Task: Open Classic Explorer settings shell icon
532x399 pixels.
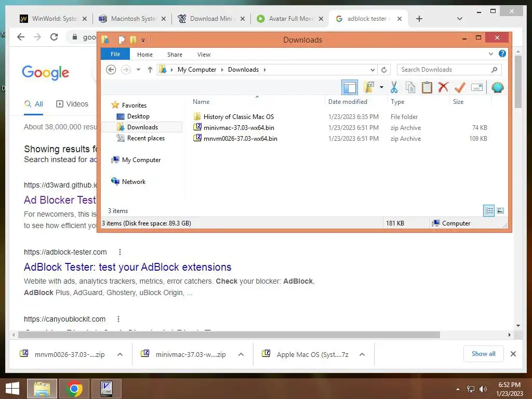Action: coord(497,87)
